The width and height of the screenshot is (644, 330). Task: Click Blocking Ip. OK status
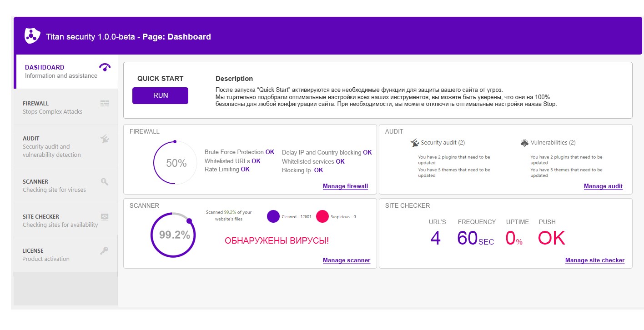pyautogui.click(x=302, y=170)
